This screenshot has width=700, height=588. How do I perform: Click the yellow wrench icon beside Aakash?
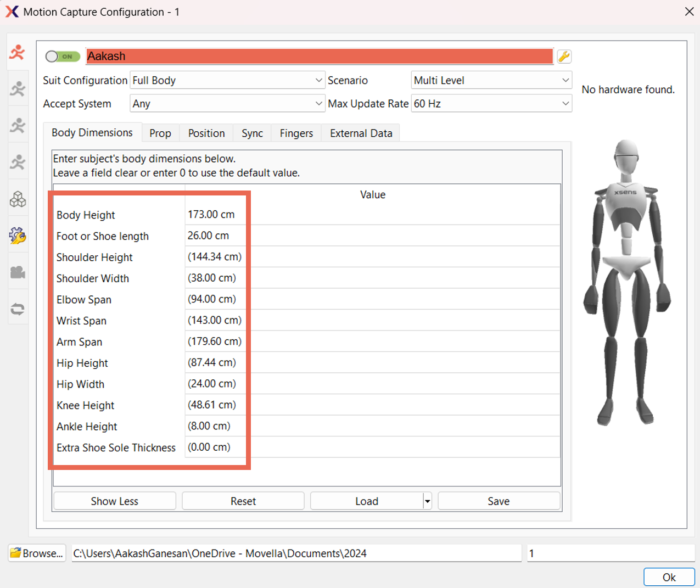[x=564, y=57]
